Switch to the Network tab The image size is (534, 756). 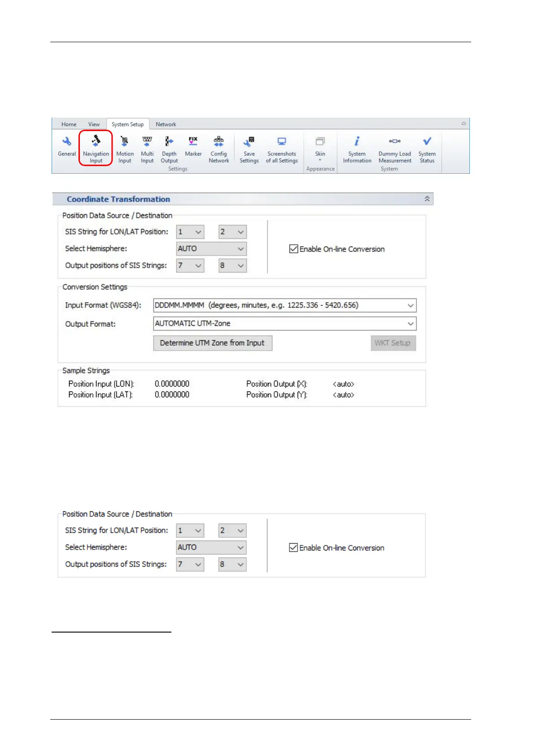click(x=166, y=124)
